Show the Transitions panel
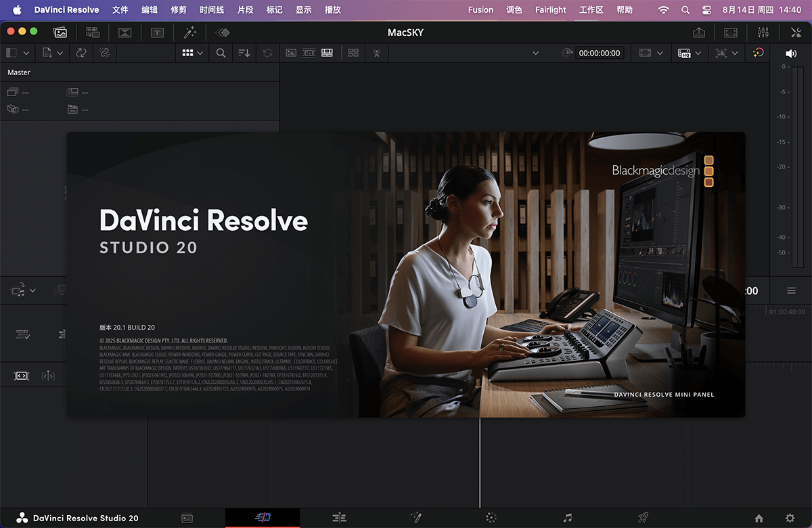The image size is (812, 528). [125, 32]
